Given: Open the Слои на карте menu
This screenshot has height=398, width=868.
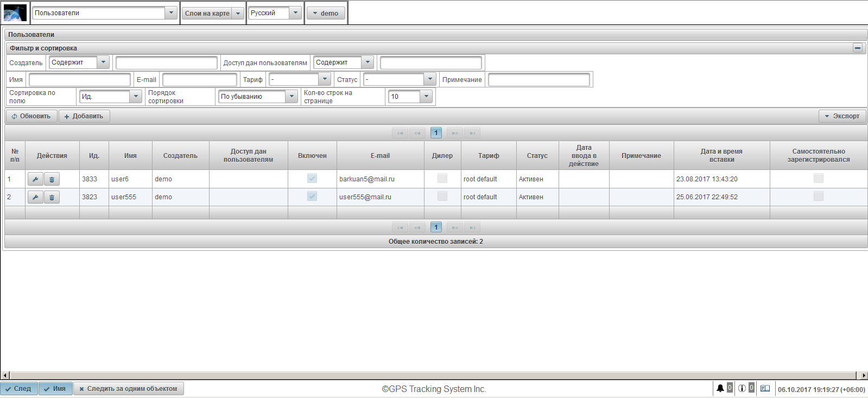Looking at the screenshot, I should pyautogui.click(x=212, y=13).
